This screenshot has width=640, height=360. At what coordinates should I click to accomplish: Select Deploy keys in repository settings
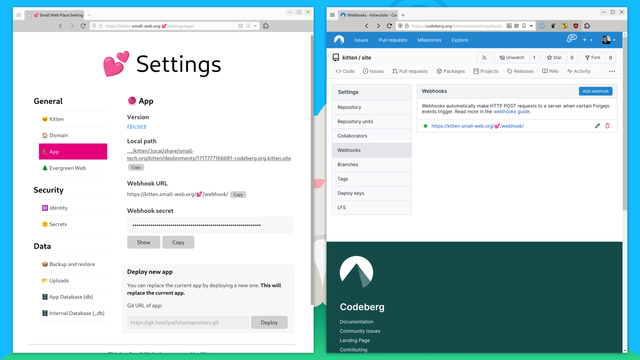pos(372,193)
